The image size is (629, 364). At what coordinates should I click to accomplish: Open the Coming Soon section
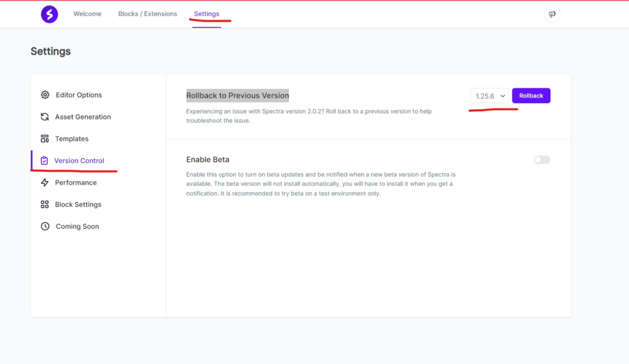tap(77, 227)
